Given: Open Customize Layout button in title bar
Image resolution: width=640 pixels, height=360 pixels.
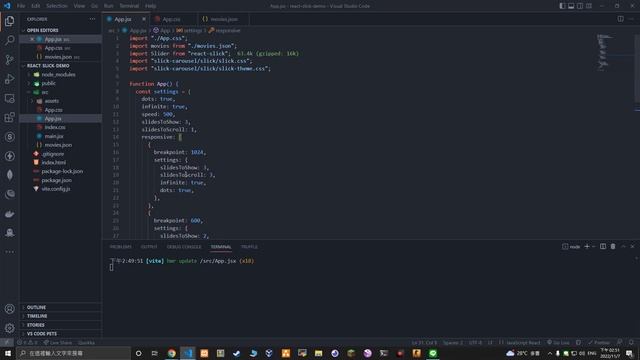Looking at the screenshot, I should coord(589,6).
